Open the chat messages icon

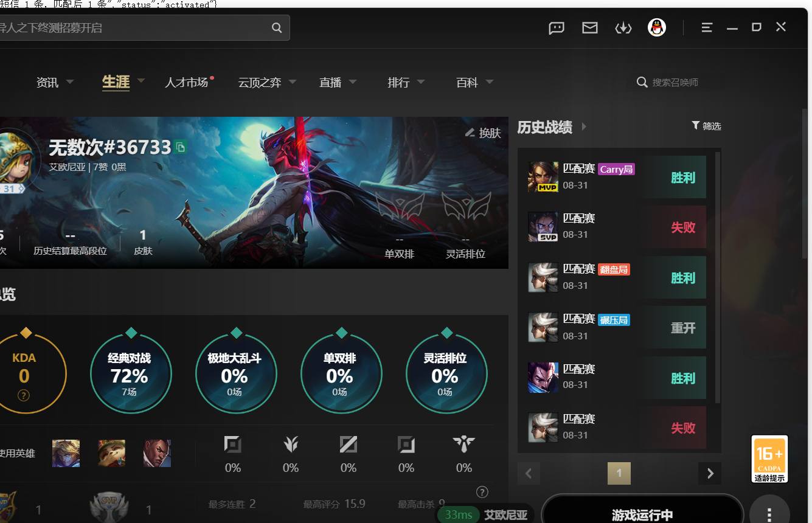(557, 27)
